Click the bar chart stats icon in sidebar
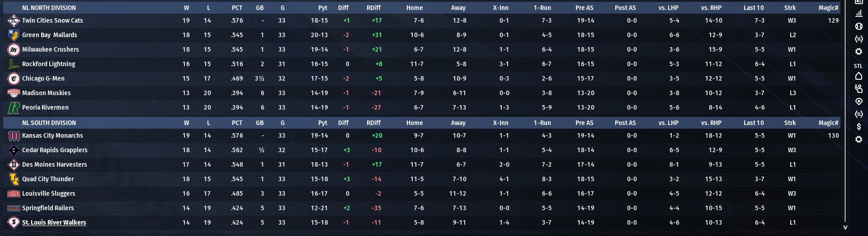868x236 pixels. [859, 14]
